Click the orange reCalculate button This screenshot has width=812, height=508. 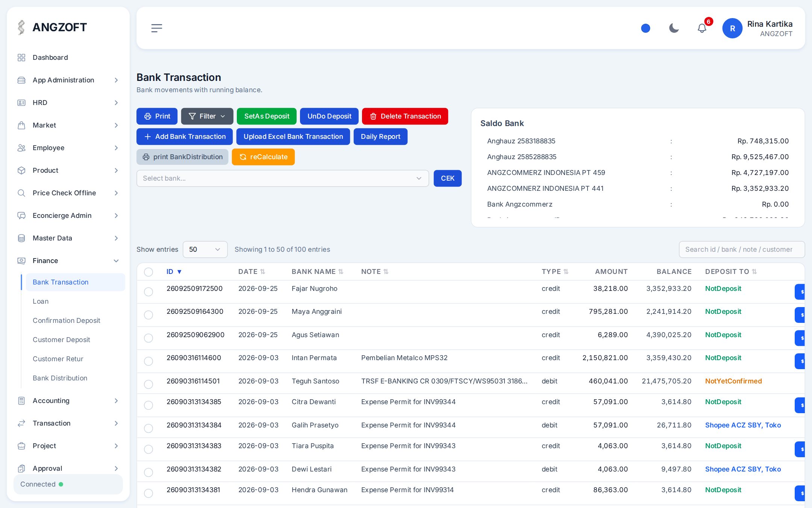coord(263,157)
